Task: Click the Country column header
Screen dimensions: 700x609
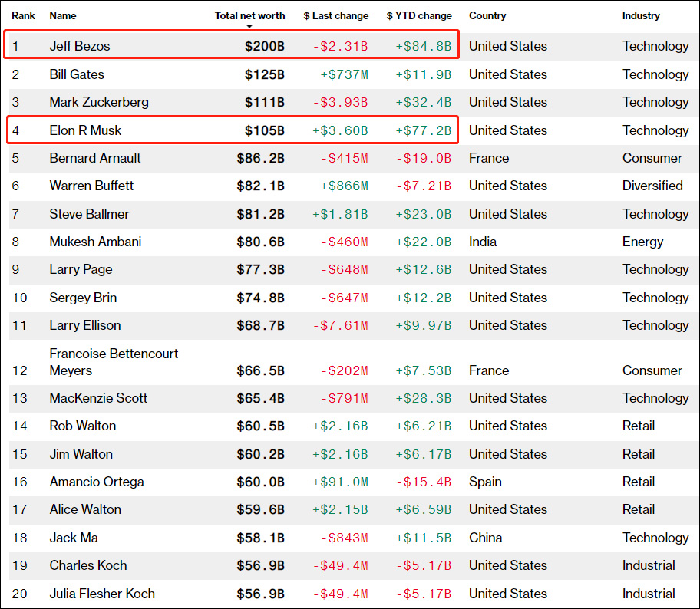Action: click(487, 15)
